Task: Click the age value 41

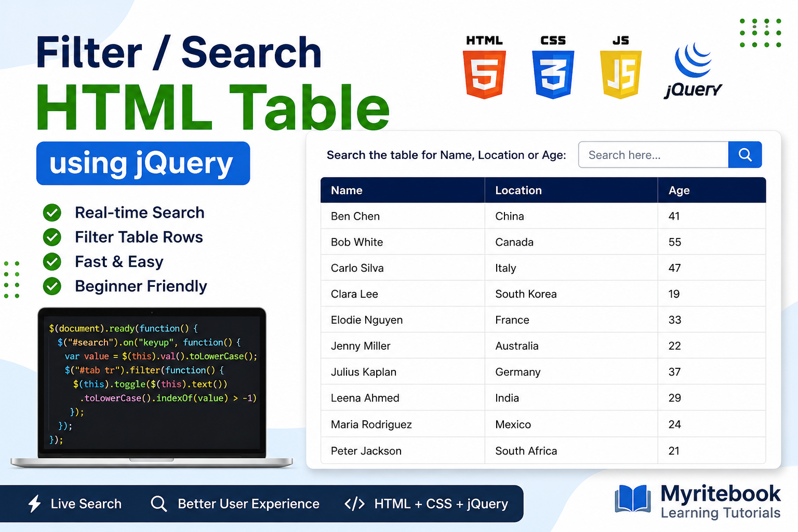Action: tap(674, 216)
